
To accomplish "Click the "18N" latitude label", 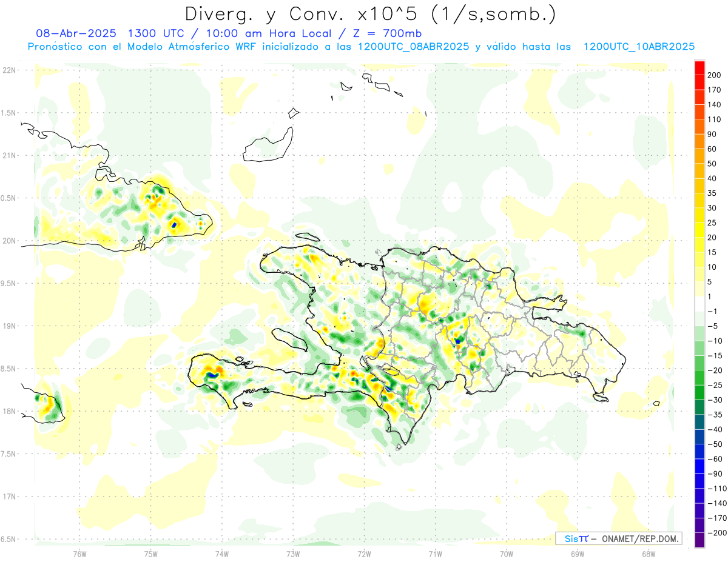I will click(8, 412).
